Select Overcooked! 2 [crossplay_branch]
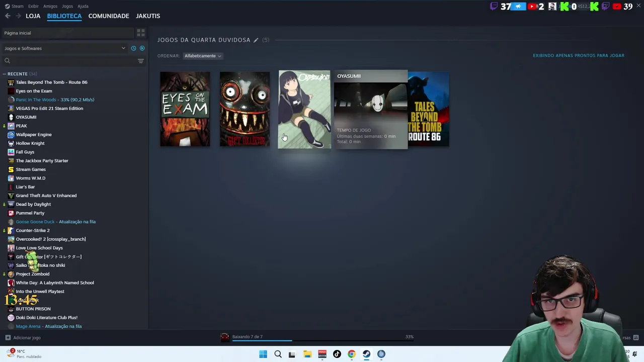Image resolution: width=644 pixels, height=362 pixels. click(51, 239)
